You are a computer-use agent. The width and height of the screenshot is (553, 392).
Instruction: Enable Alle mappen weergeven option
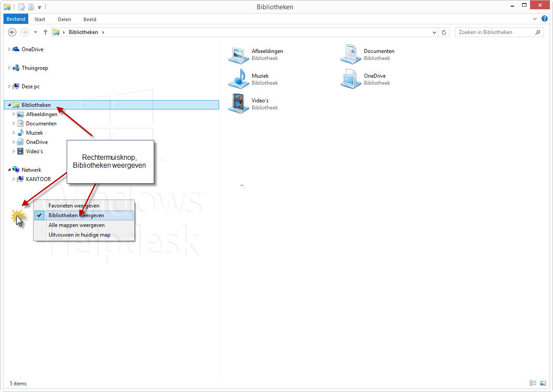76,225
